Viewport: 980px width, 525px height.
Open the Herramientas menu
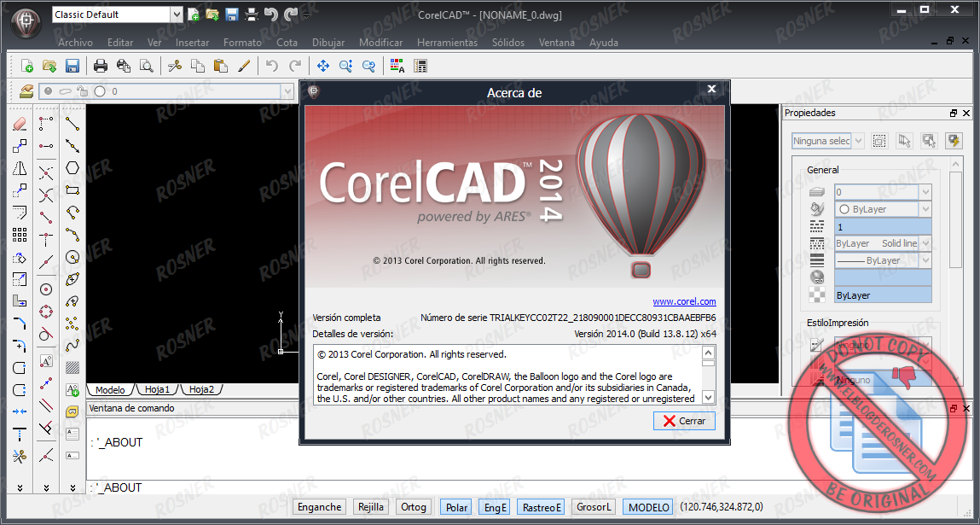tap(447, 43)
